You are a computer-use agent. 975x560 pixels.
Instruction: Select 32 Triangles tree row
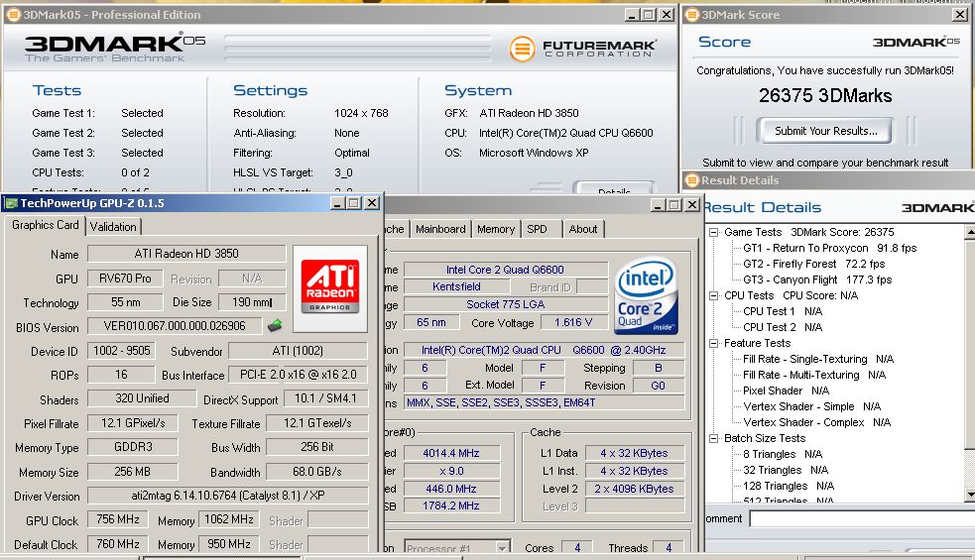point(786,470)
